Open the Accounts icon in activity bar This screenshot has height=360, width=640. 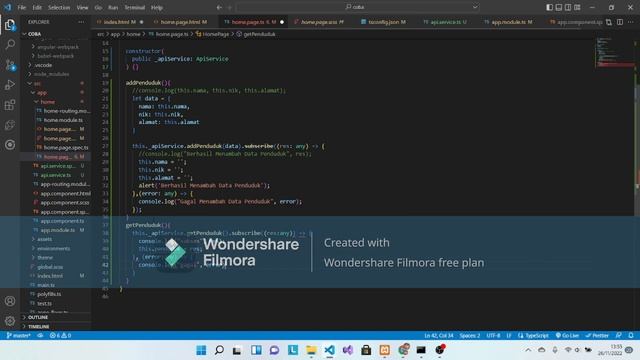click(10, 301)
